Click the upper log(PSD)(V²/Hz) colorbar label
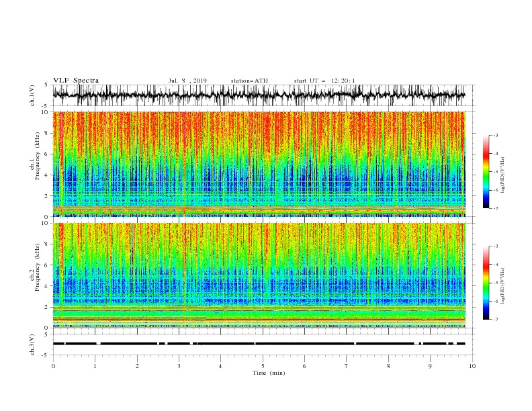Image resolution: width=532 pixels, height=411 pixels. pos(503,175)
